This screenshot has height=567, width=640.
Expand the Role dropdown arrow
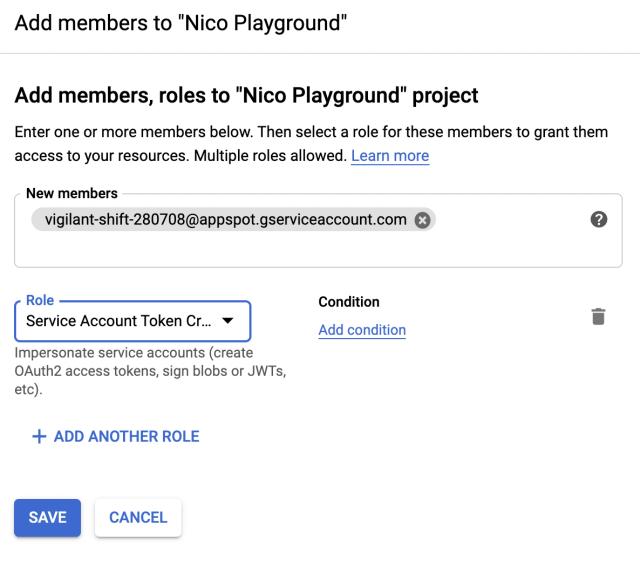point(227,322)
